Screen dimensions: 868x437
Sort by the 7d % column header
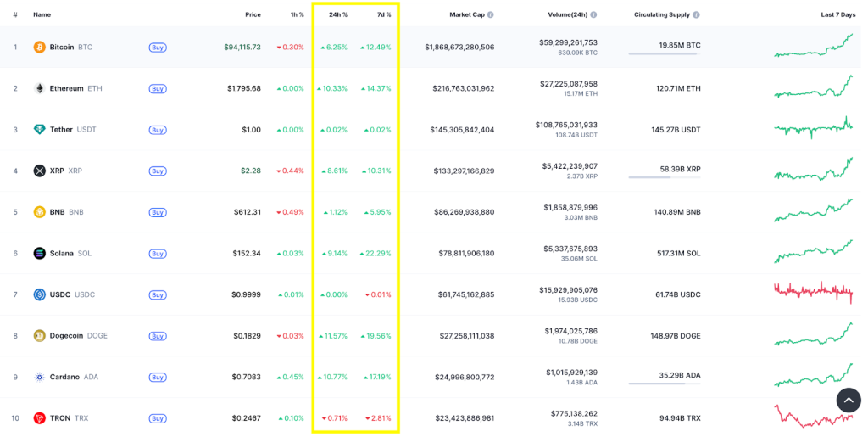pos(384,14)
